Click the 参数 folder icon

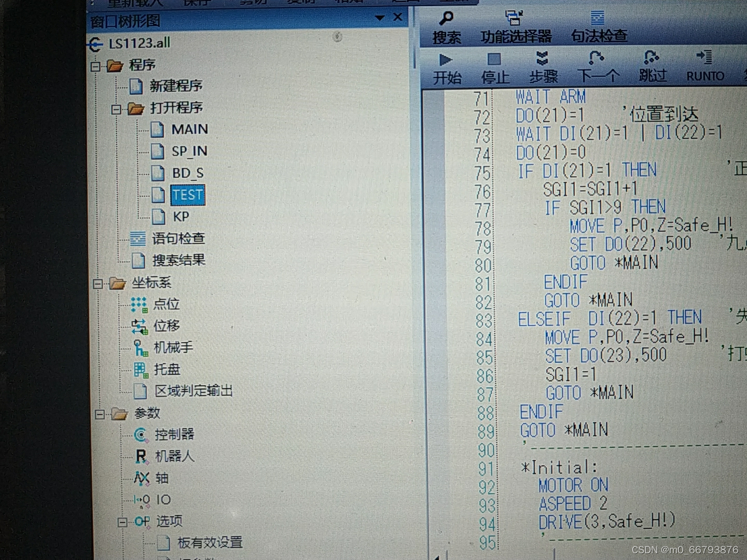pos(120,414)
